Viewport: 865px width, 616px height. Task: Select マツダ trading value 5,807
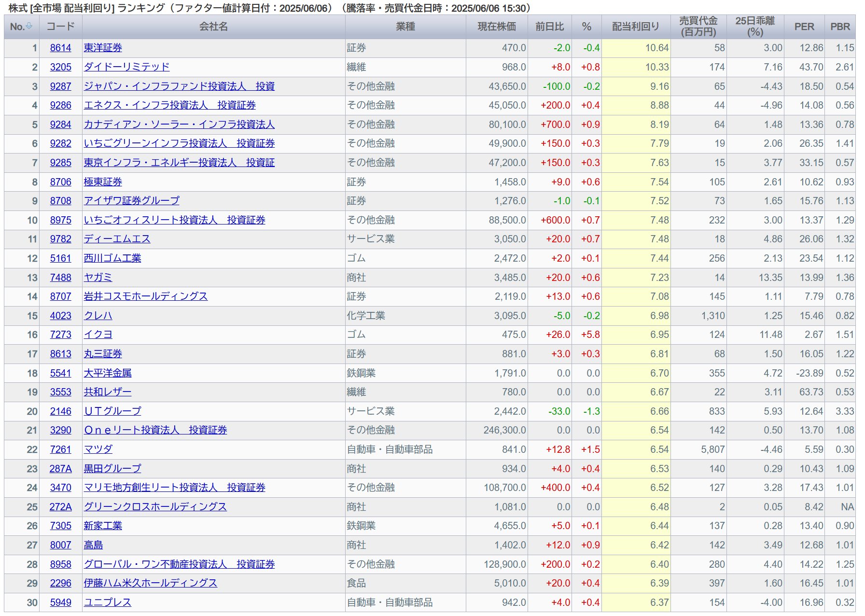coord(698,449)
